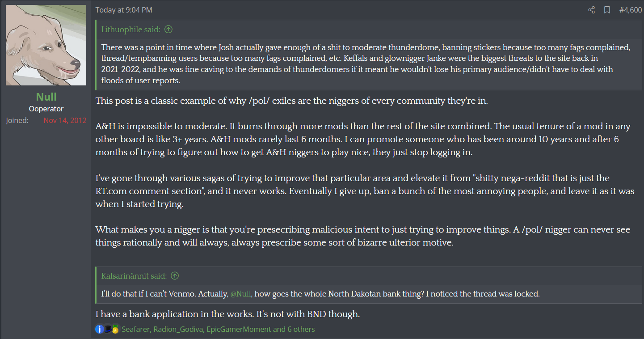Click the blue informative reaction icon

click(x=100, y=329)
